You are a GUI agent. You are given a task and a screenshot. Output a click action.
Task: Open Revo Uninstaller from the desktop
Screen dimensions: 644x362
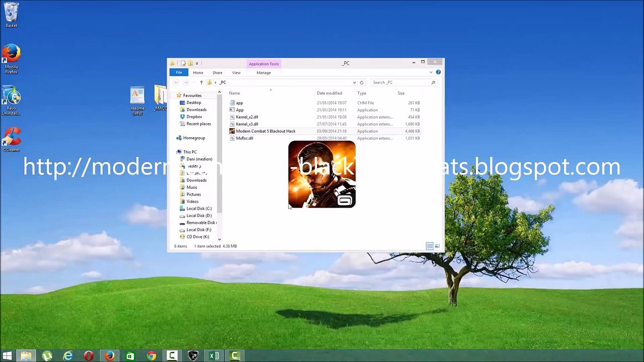11,101
